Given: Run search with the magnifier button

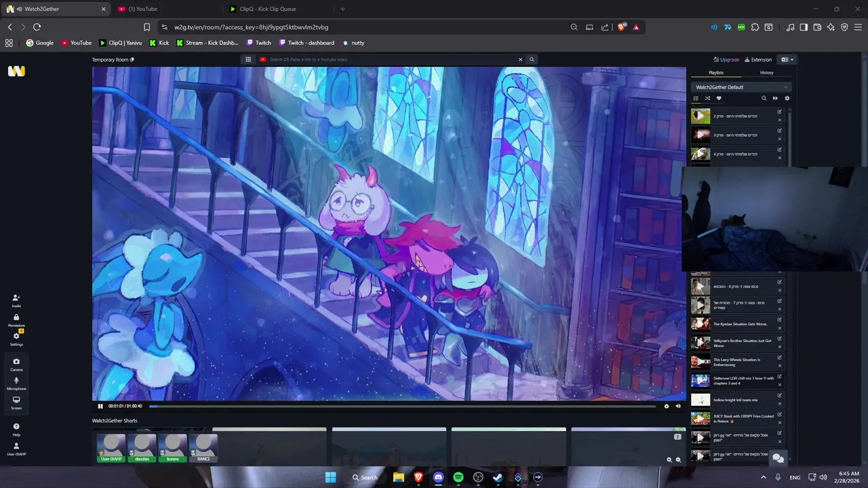Looking at the screenshot, I should coord(532,60).
